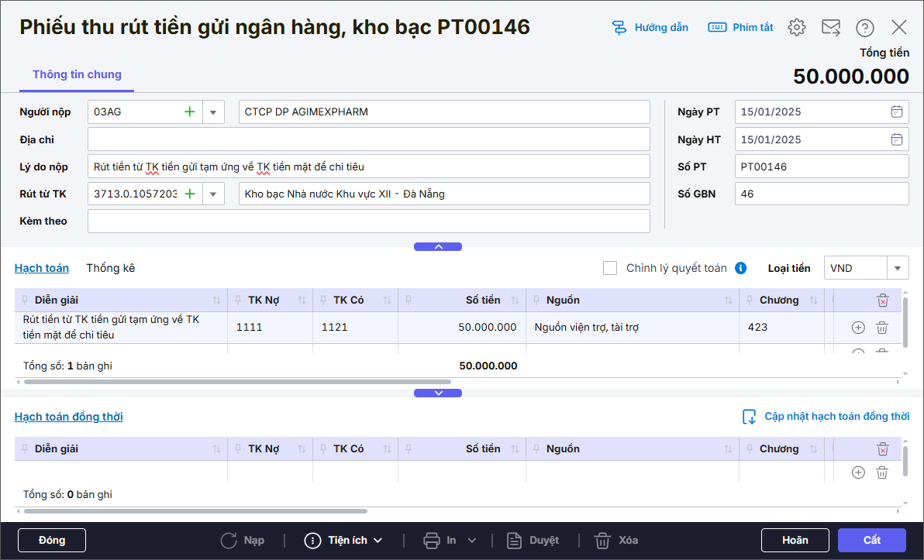Screen dimensions: 924x560
Task: Click the Cất save button
Action: [871, 541]
